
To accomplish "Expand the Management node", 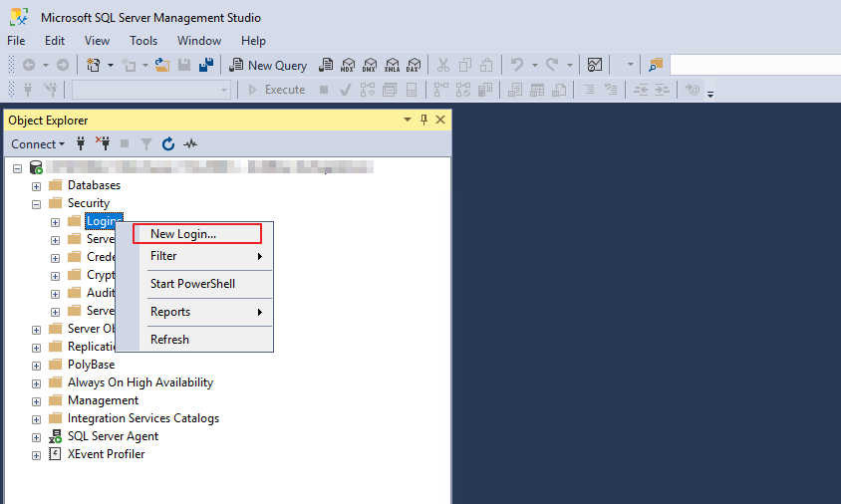I will (x=36, y=401).
